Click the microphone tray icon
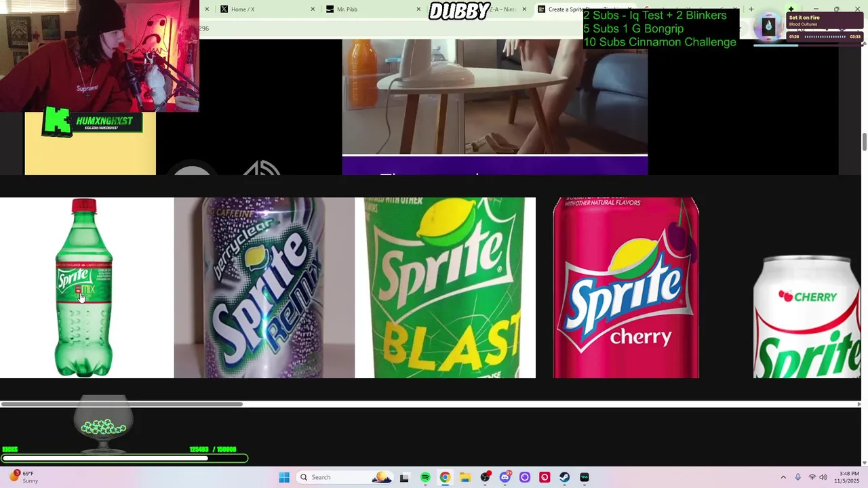This screenshot has width=868, height=488. 797,477
